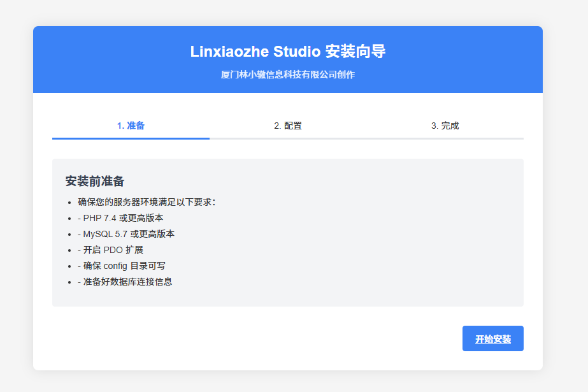Click the gray progress line under 完成
The image size is (588, 392).
click(445, 138)
